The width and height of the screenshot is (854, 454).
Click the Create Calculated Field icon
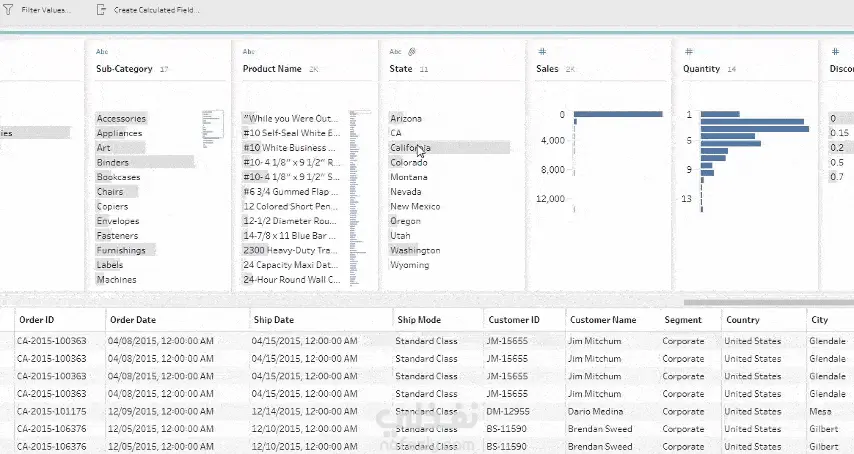click(x=101, y=10)
